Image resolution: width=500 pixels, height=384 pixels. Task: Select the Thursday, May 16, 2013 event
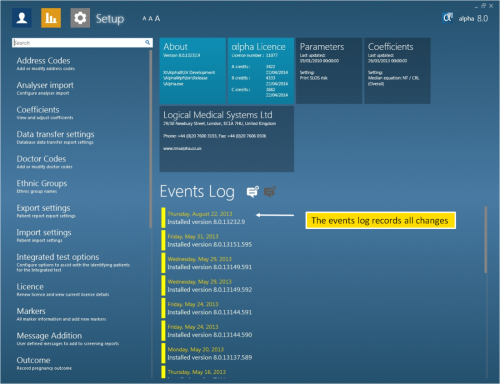pos(197,372)
